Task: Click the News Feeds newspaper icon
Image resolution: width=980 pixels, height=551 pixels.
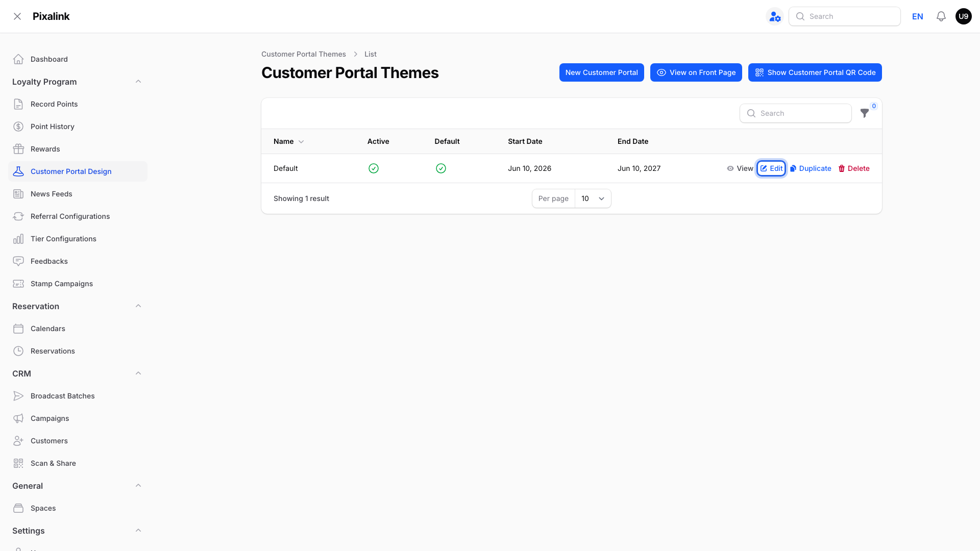Action: click(x=18, y=194)
